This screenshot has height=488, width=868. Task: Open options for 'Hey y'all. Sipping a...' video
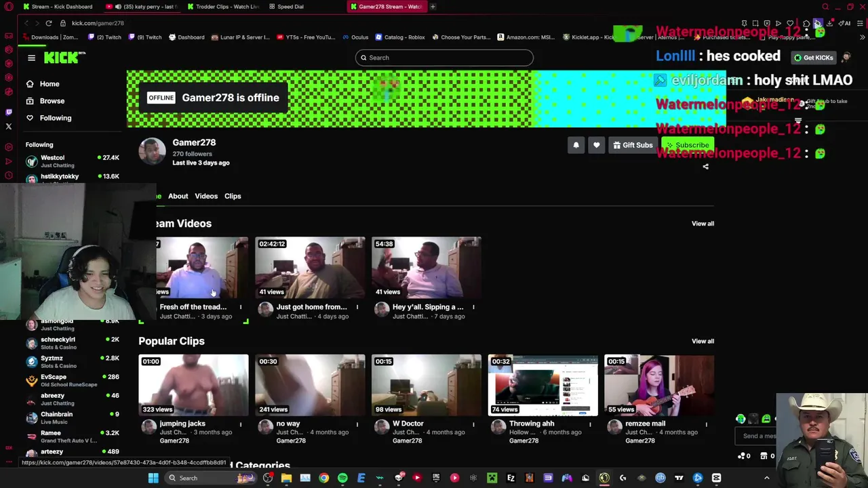pos(473,307)
